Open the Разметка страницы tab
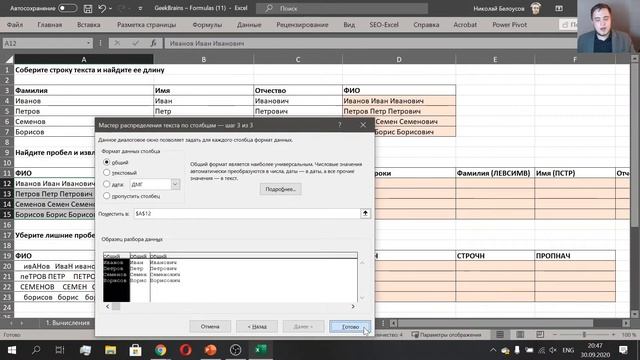 click(147, 25)
